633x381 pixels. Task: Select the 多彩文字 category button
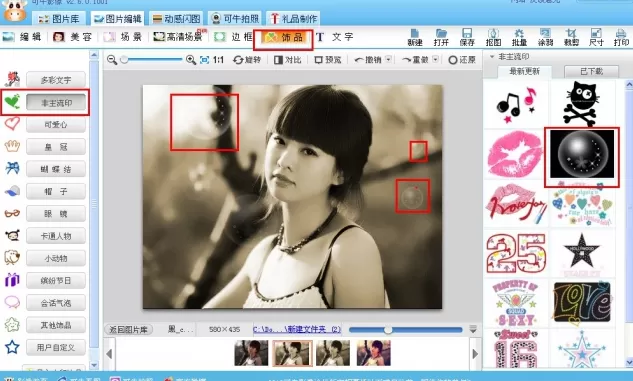(x=56, y=80)
